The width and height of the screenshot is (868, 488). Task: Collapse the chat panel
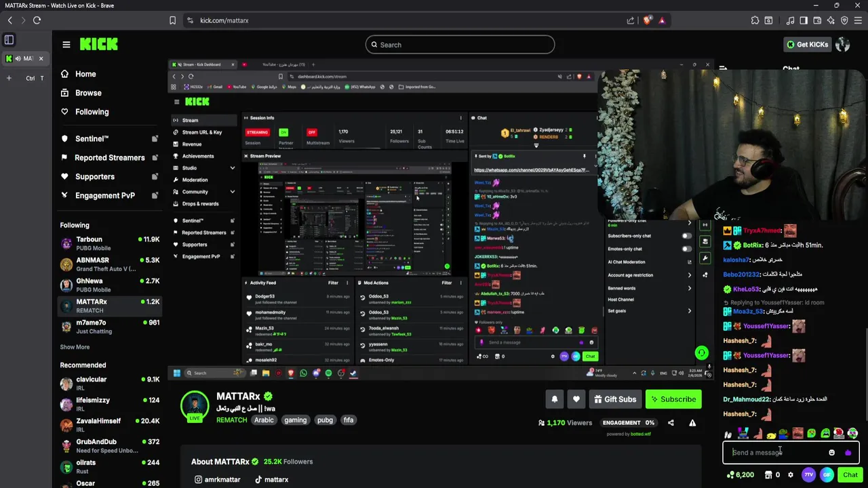[x=723, y=68]
